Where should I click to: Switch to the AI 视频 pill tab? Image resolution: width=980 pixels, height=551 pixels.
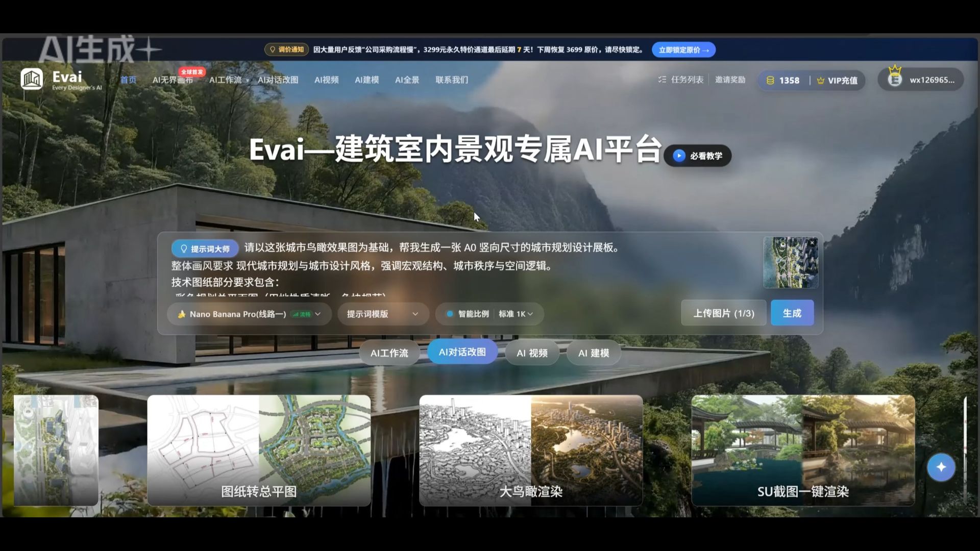[x=532, y=353]
